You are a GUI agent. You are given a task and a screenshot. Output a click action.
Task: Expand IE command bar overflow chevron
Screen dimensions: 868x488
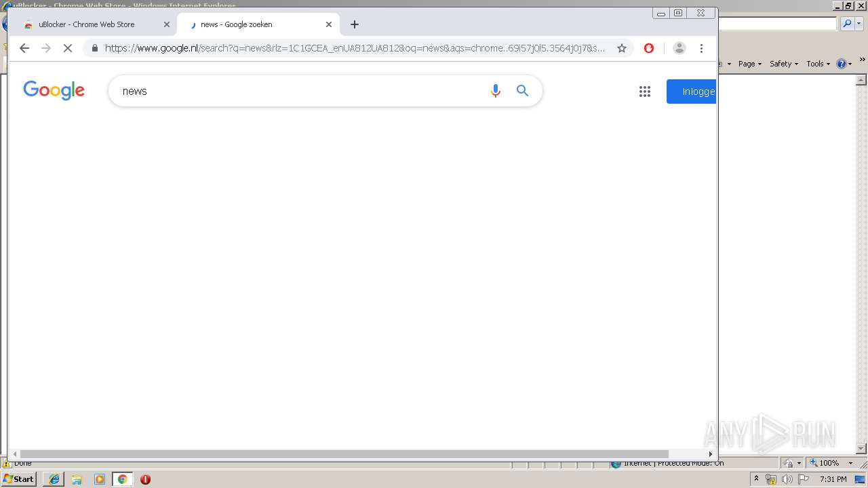click(x=863, y=60)
